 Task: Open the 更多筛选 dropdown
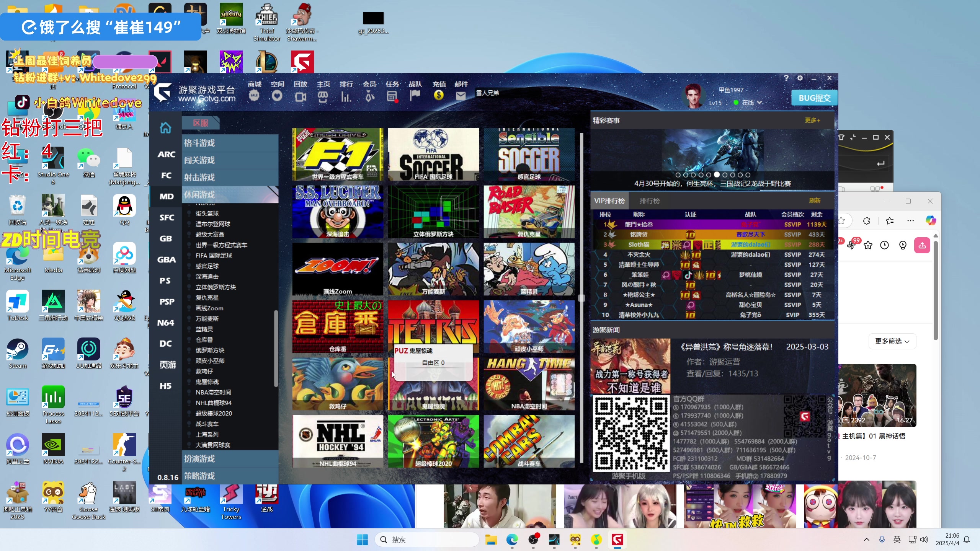tap(892, 341)
